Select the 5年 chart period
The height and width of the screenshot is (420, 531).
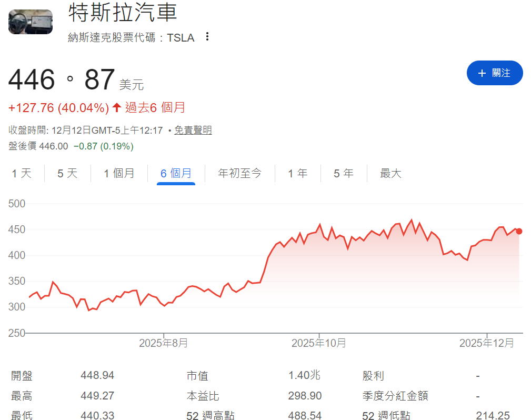tap(343, 173)
